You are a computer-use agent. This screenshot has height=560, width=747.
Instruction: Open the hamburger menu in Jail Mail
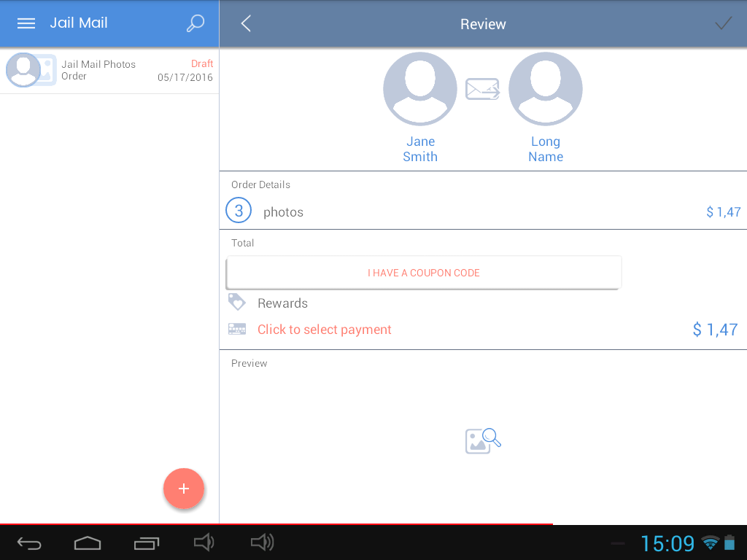pos(26,23)
